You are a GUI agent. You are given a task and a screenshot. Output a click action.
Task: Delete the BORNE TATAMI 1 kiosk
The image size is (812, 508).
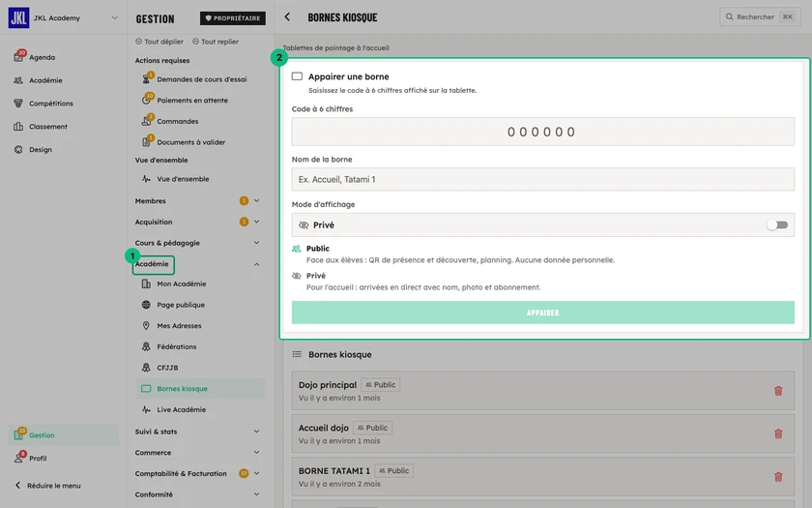(778, 477)
